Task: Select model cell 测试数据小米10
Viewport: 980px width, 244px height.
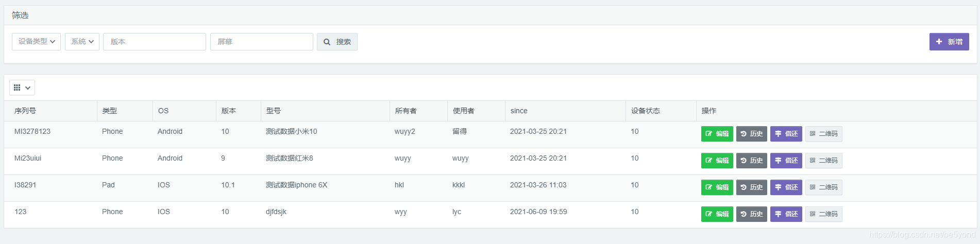Action: (x=292, y=131)
